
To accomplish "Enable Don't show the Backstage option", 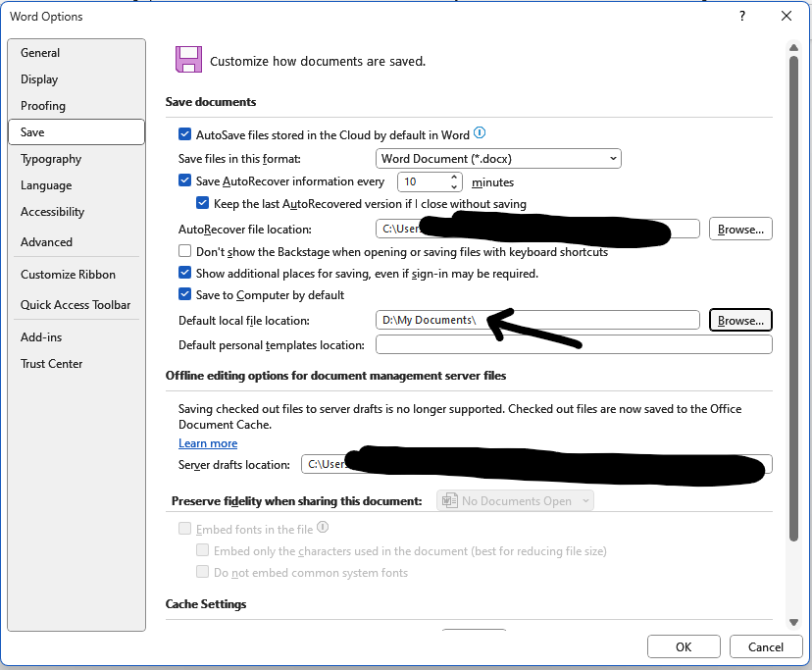I will (x=184, y=251).
